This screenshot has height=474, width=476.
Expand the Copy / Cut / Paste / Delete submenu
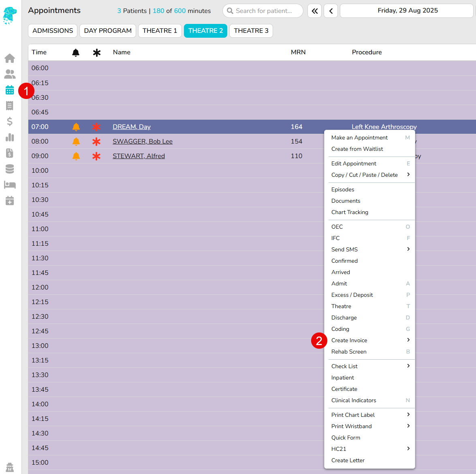[x=370, y=175]
